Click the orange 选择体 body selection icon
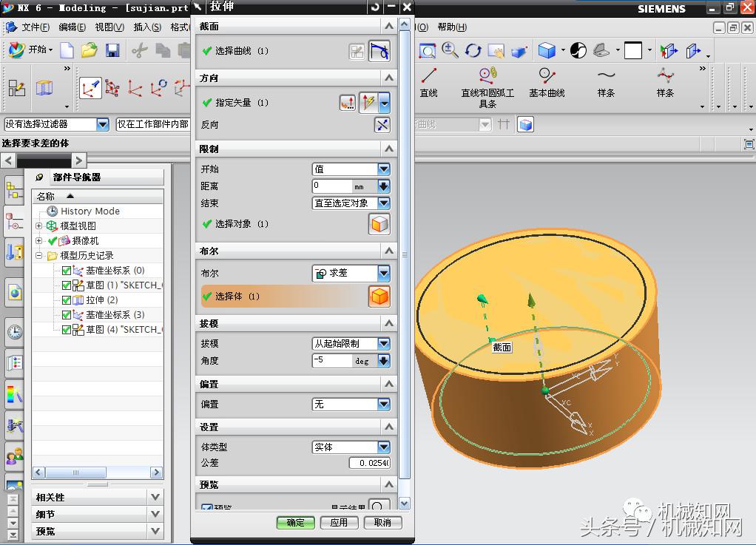 [x=379, y=296]
